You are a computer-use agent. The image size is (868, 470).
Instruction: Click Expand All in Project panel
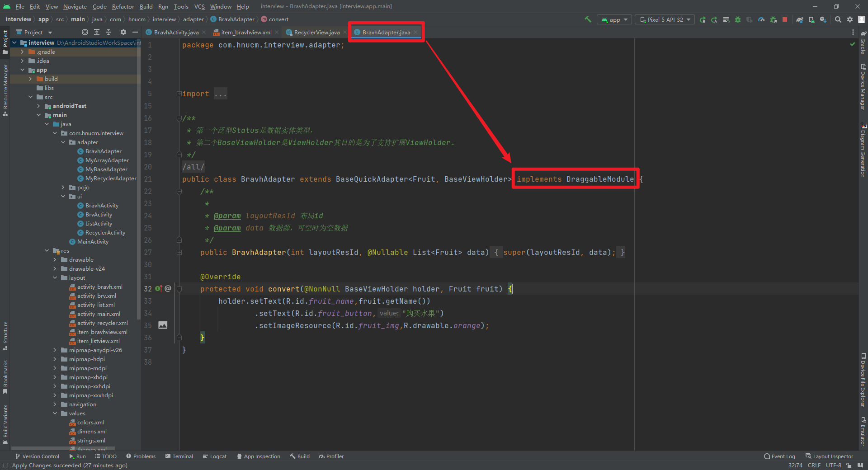click(97, 32)
